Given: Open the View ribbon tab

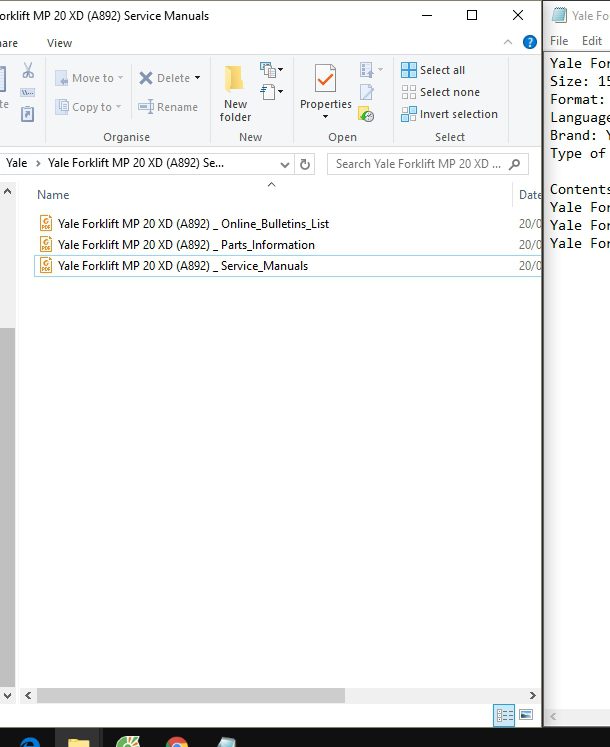Looking at the screenshot, I should tap(60, 43).
